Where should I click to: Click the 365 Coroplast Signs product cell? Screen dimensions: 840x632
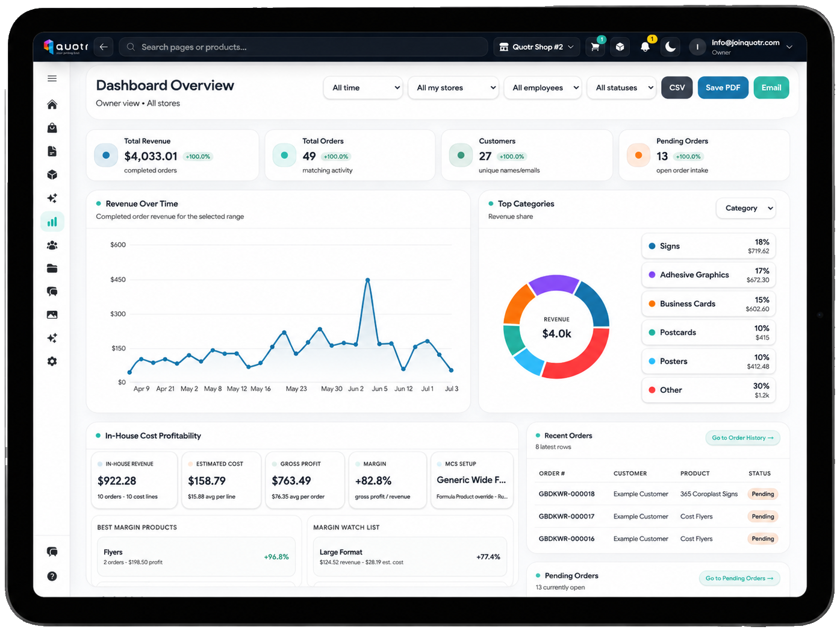709,494
